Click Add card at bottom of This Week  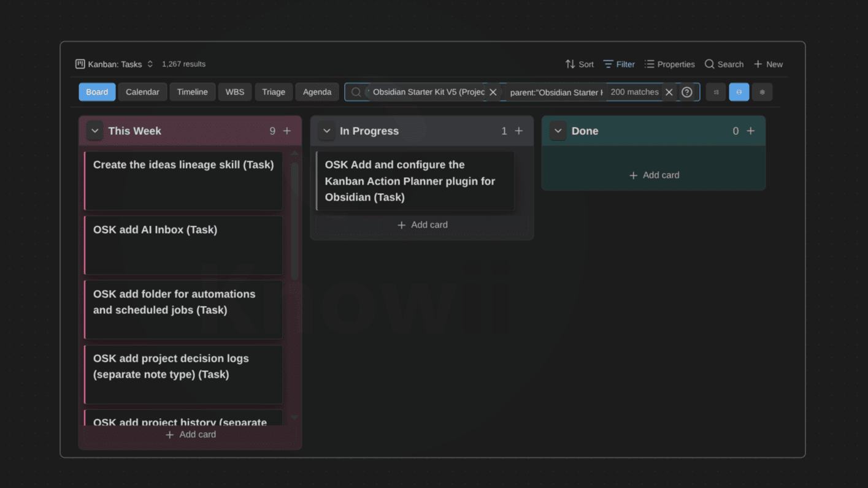pyautogui.click(x=190, y=435)
